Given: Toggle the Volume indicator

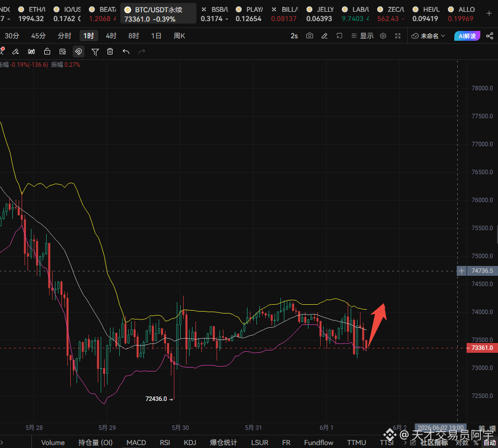Looking at the screenshot, I should [53, 442].
